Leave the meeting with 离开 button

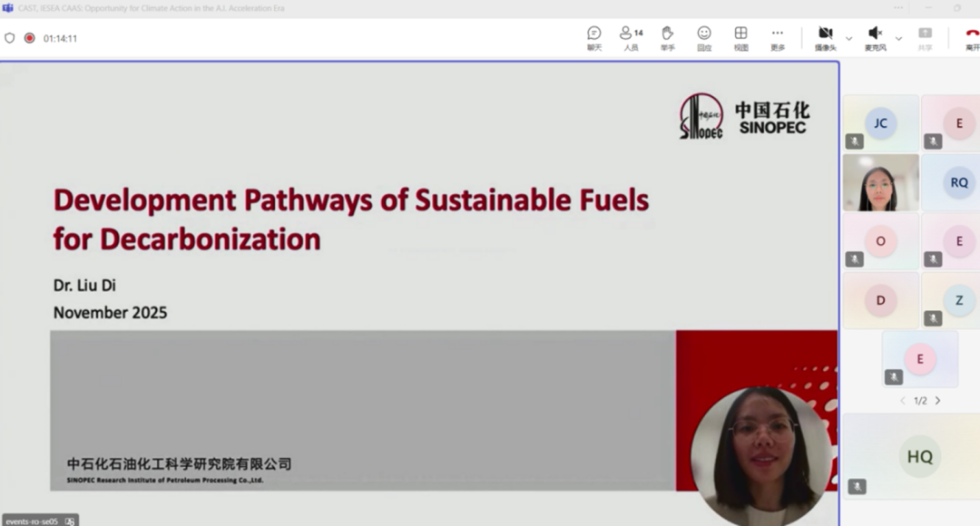click(971, 37)
